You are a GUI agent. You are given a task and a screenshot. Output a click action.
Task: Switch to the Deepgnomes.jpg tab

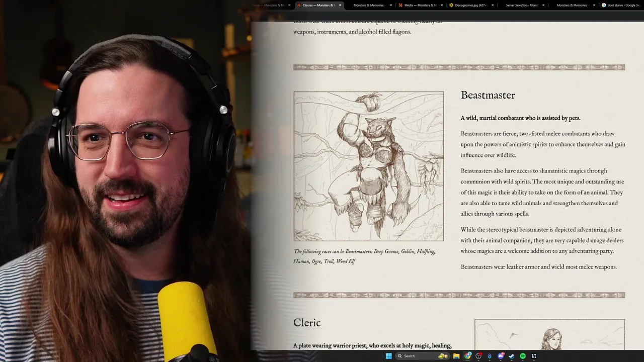pyautogui.click(x=470, y=5)
